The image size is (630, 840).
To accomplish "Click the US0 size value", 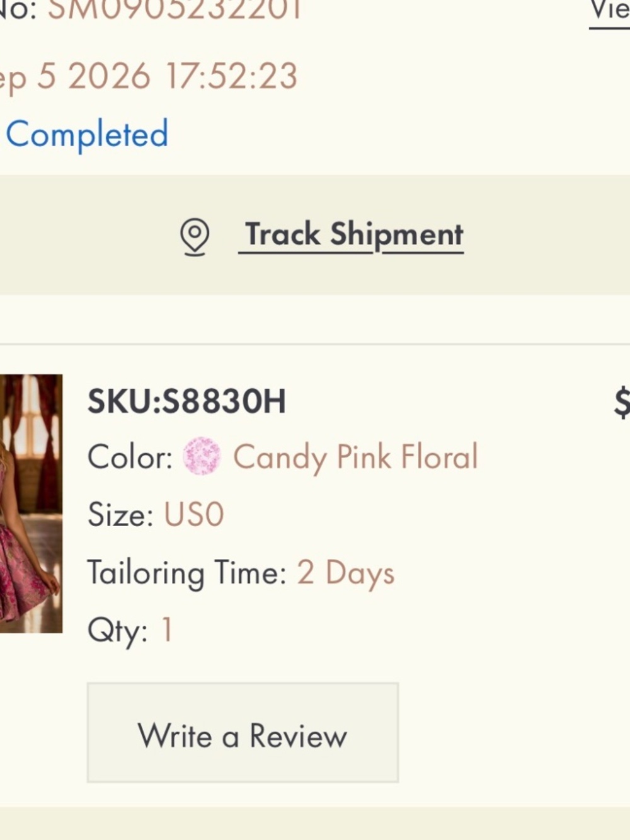I will click(194, 514).
